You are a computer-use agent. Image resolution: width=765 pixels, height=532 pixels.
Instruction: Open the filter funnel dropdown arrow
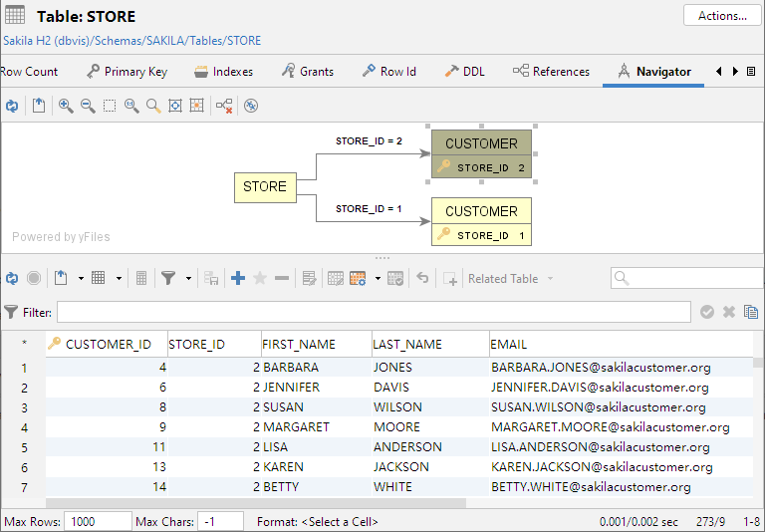click(187, 279)
